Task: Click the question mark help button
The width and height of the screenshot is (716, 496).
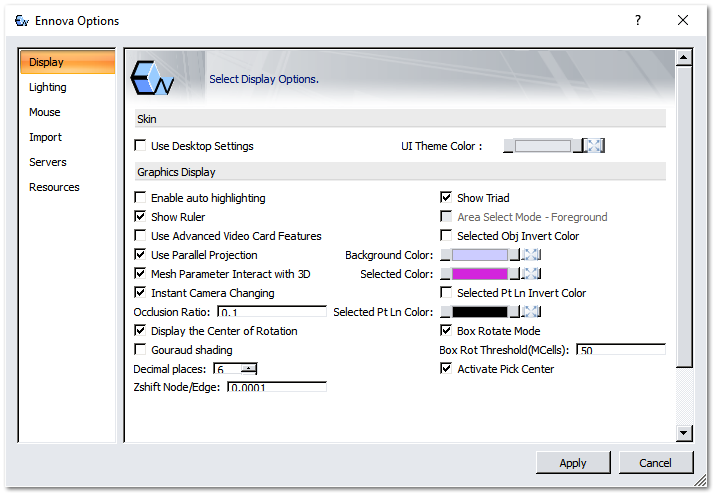Action: click(x=638, y=20)
